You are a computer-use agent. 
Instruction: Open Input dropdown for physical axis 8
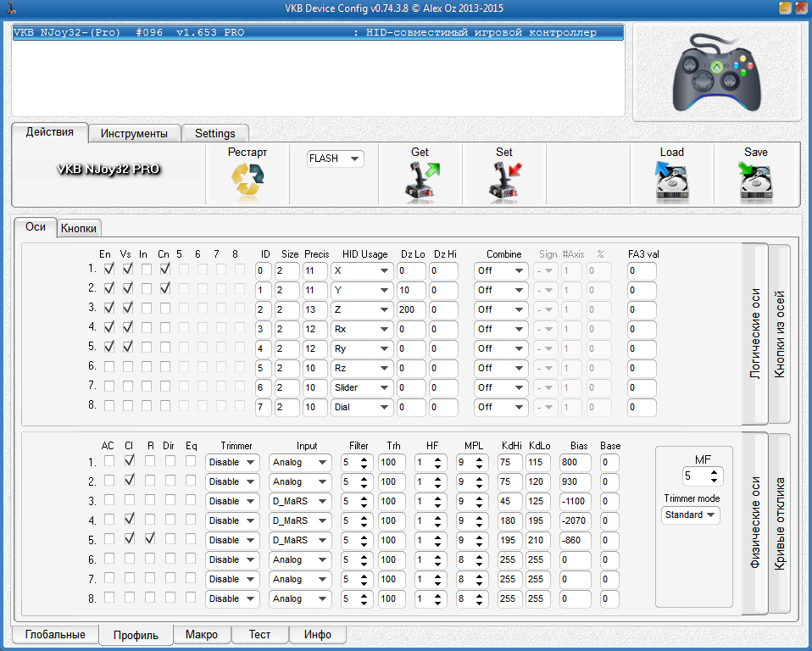[x=300, y=598]
